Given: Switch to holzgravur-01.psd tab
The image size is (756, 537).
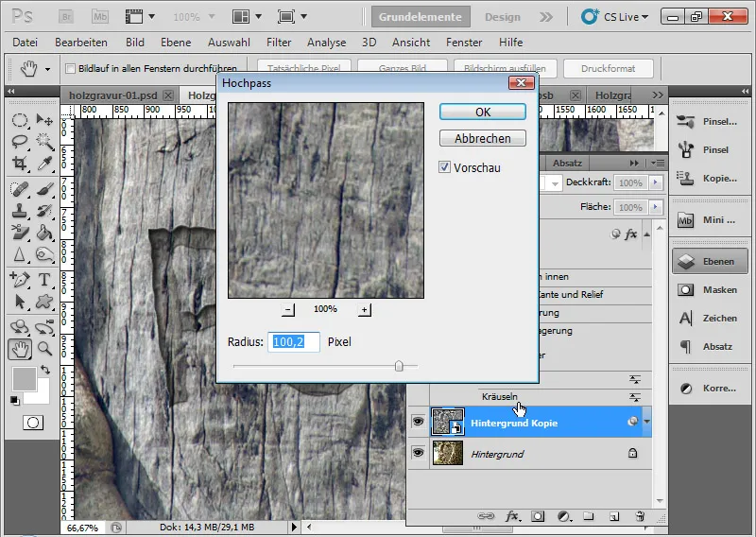Looking at the screenshot, I should pos(113,95).
